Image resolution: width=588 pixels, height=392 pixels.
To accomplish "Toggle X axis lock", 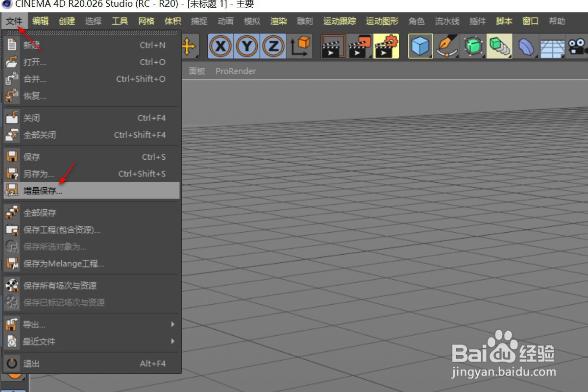I will tap(221, 47).
